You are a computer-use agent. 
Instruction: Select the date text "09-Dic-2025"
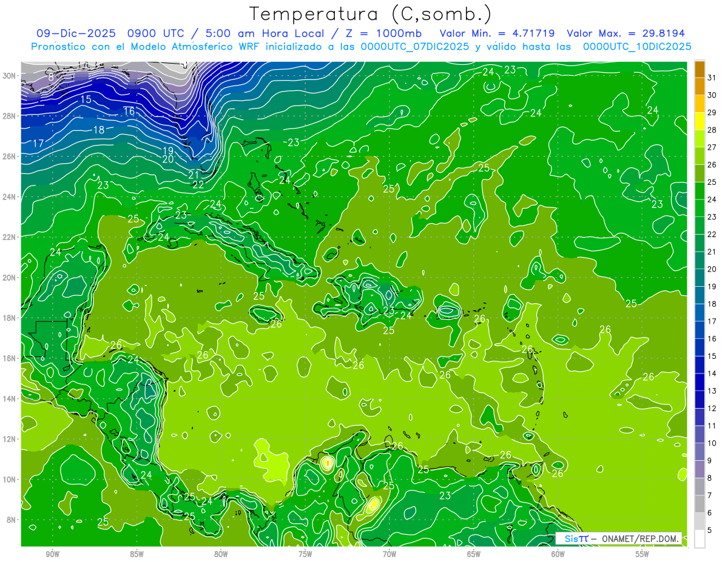click(x=77, y=33)
